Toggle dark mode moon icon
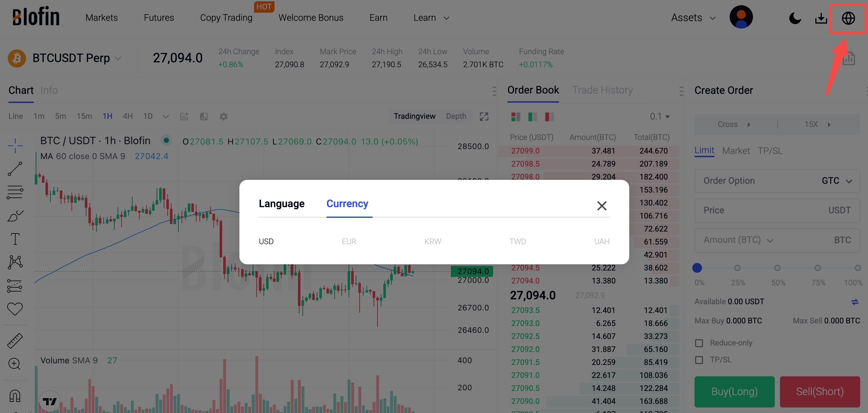The image size is (868, 413). click(795, 18)
